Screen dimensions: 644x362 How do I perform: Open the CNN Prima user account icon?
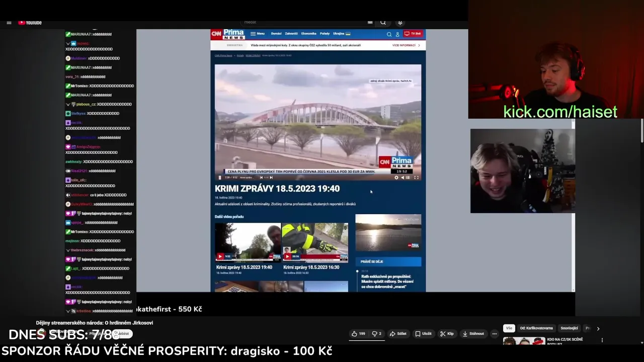pos(397,34)
